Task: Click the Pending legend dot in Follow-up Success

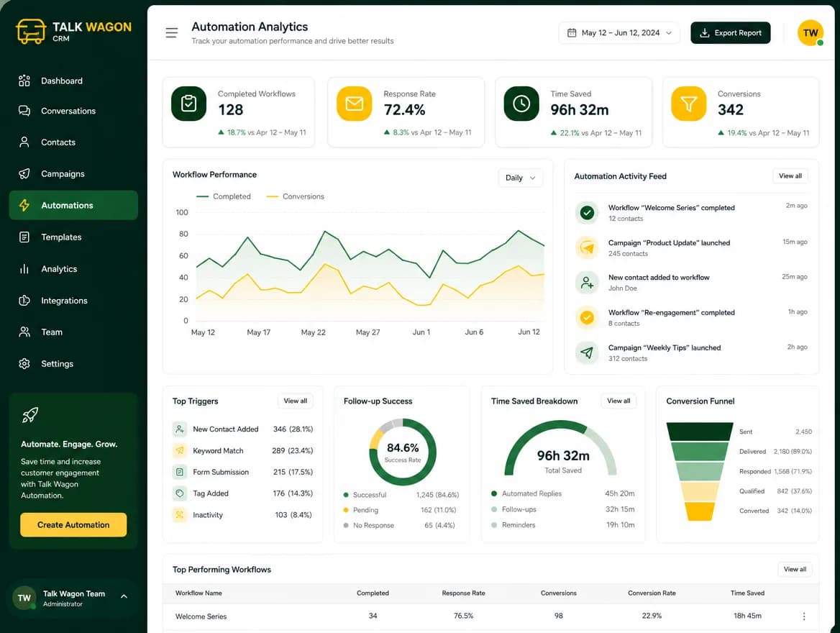Action: point(346,510)
